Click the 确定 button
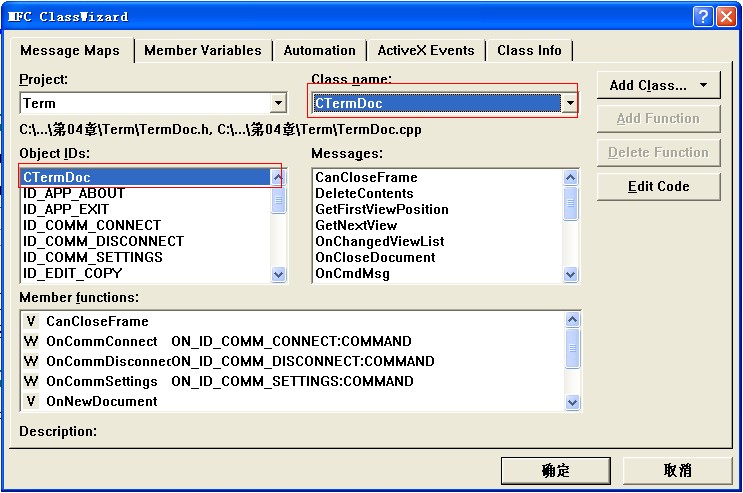 click(x=556, y=470)
